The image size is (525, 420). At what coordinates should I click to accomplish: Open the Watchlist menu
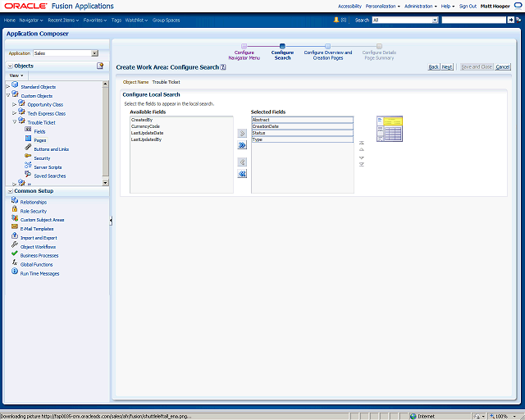point(137,20)
